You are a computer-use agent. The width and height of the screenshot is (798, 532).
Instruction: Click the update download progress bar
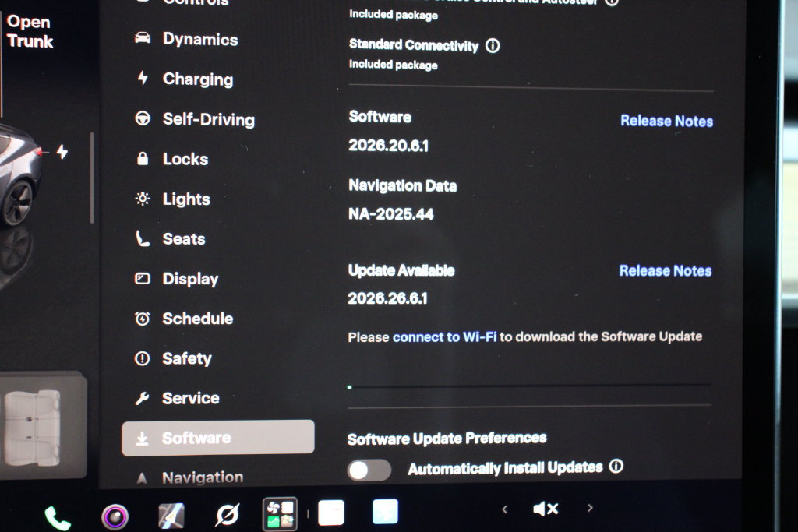click(529, 386)
